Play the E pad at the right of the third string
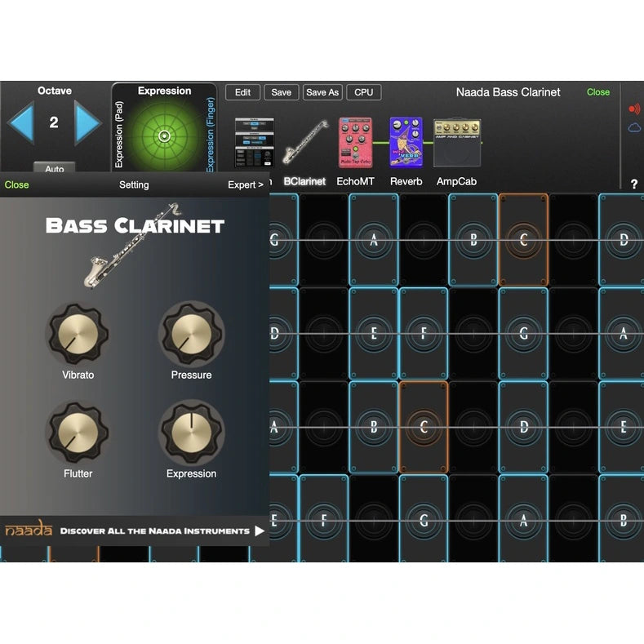Image resolution: width=644 pixels, height=644 pixels. (x=622, y=427)
